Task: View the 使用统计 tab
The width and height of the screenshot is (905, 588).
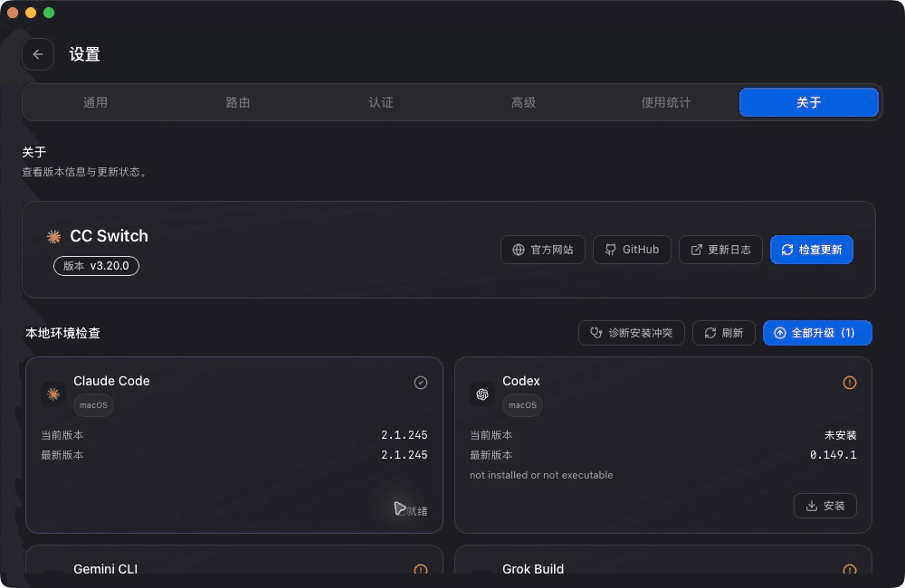Action: click(666, 102)
